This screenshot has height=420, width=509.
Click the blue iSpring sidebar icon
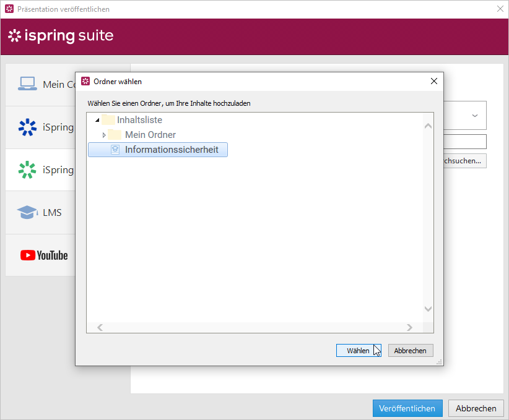27,127
